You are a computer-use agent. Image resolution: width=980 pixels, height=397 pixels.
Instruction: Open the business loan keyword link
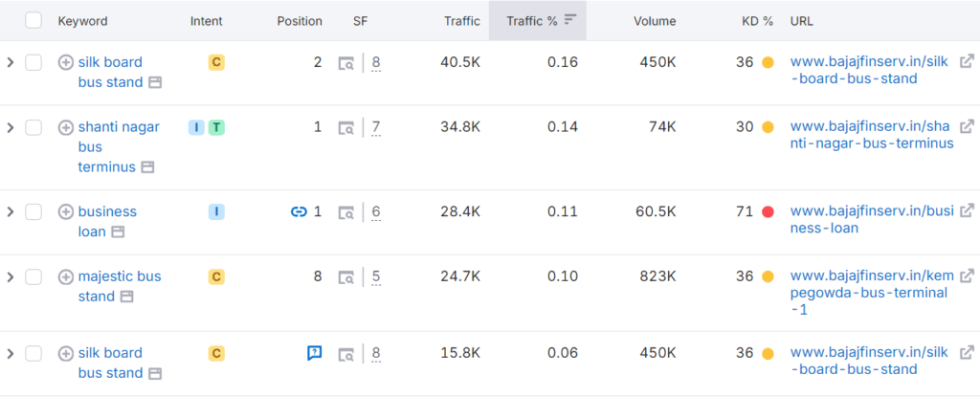coord(107,221)
